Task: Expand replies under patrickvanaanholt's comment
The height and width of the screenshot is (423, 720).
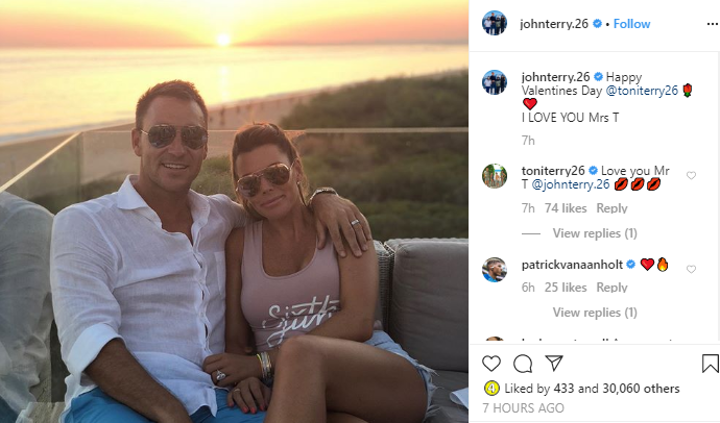Action: [595, 312]
